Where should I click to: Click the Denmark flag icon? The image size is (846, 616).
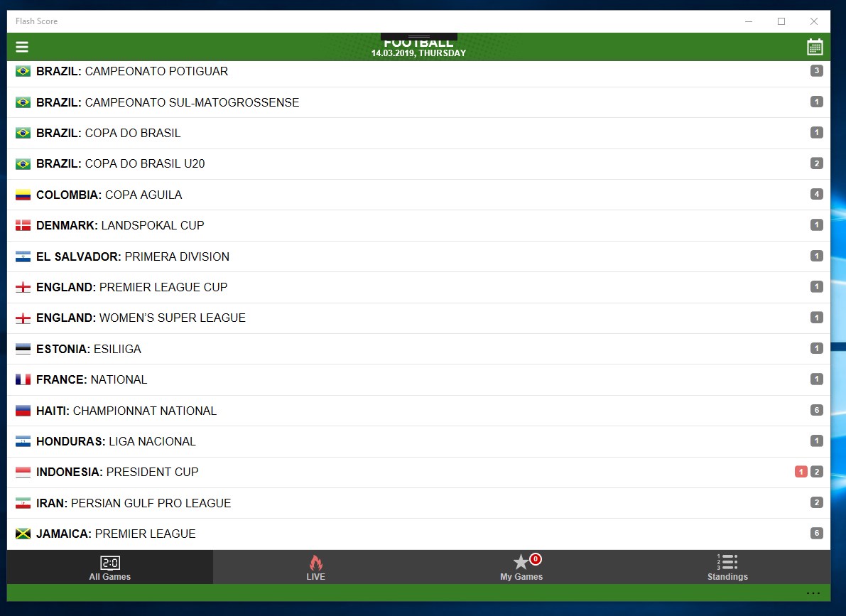tap(23, 226)
